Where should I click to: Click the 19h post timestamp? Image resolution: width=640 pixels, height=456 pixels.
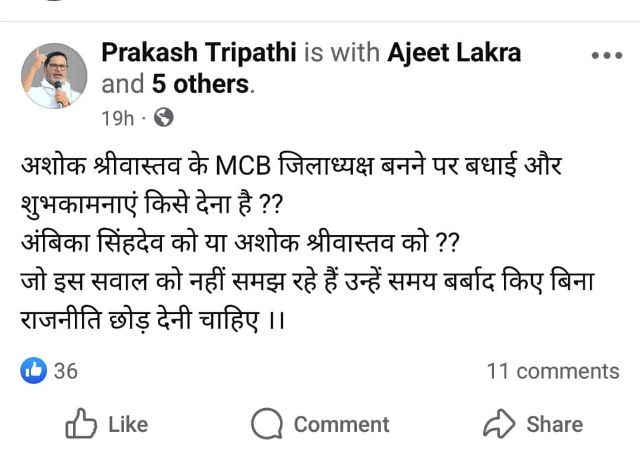tap(117, 118)
